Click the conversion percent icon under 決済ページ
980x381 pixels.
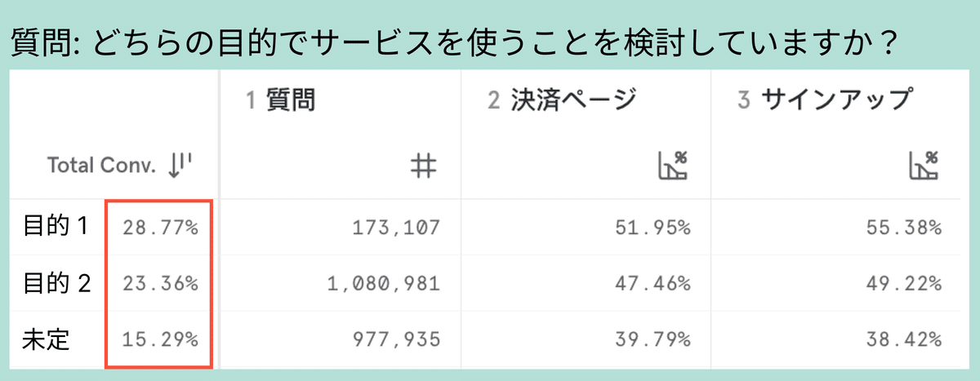point(673,166)
